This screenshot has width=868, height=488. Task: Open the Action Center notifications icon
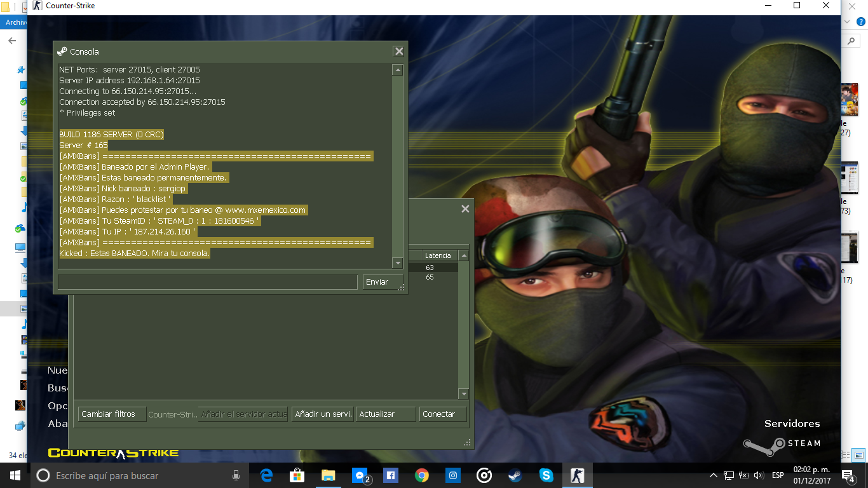click(x=848, y=475)
